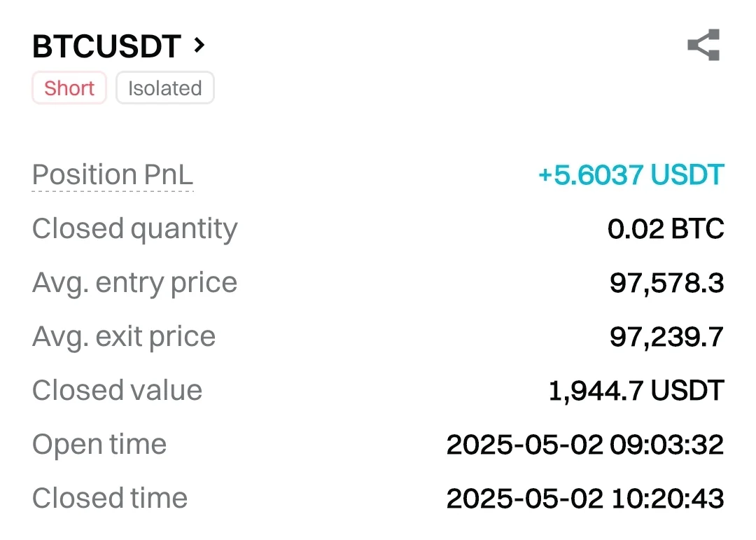Click the Open time label
The height and width of the screenshot is (540, 756).
click(99, 445)
